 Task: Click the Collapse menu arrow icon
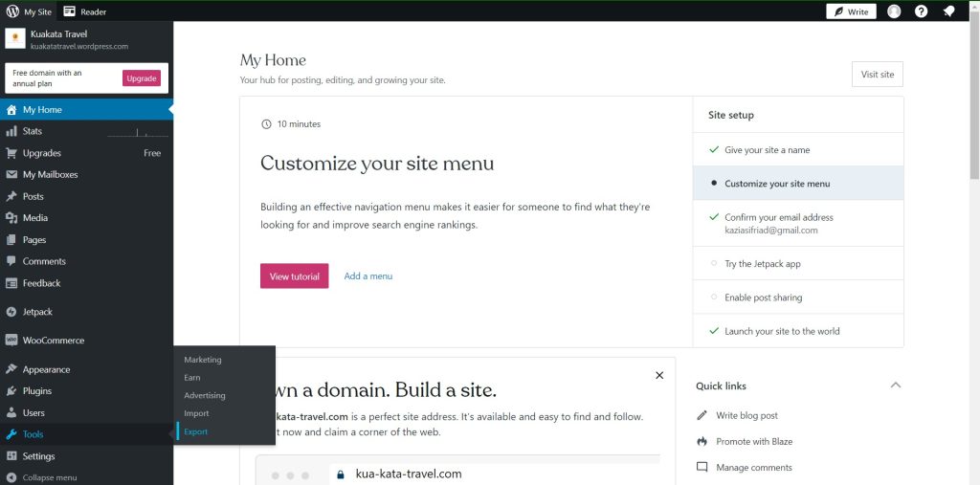[x=11, y=477]
